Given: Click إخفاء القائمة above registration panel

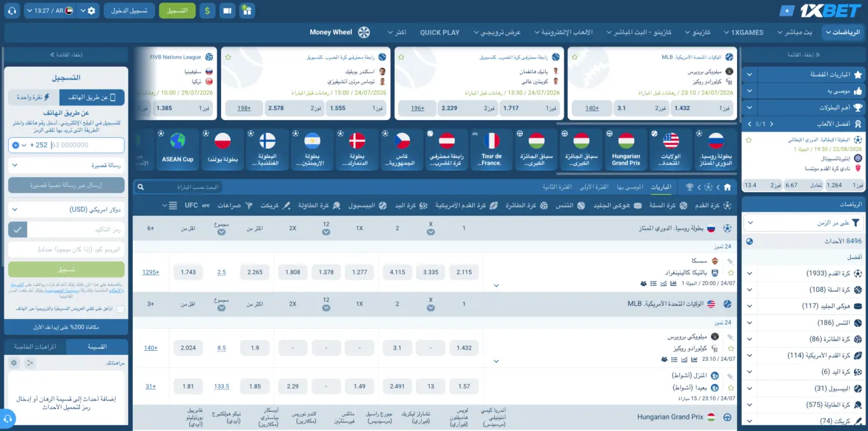Looking at the screenshot, I should [x=66, y=55].
